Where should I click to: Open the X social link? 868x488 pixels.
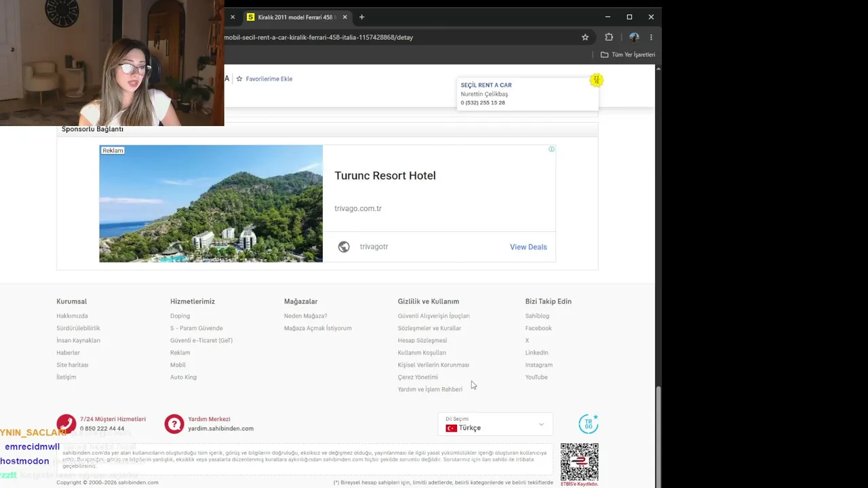point(527,340)
